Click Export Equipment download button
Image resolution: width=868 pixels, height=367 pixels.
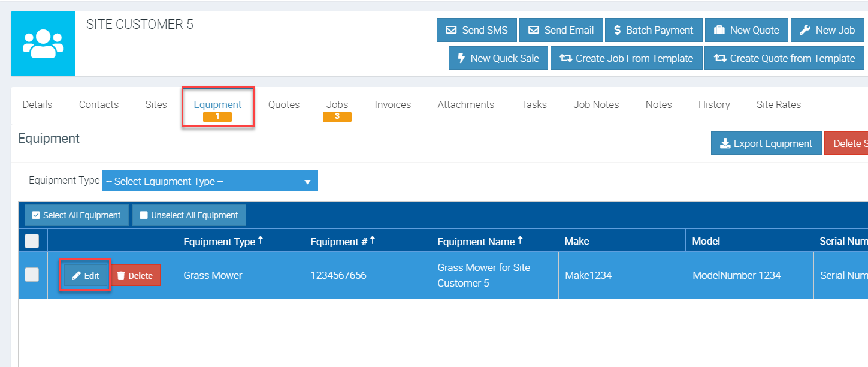(766, 143)
